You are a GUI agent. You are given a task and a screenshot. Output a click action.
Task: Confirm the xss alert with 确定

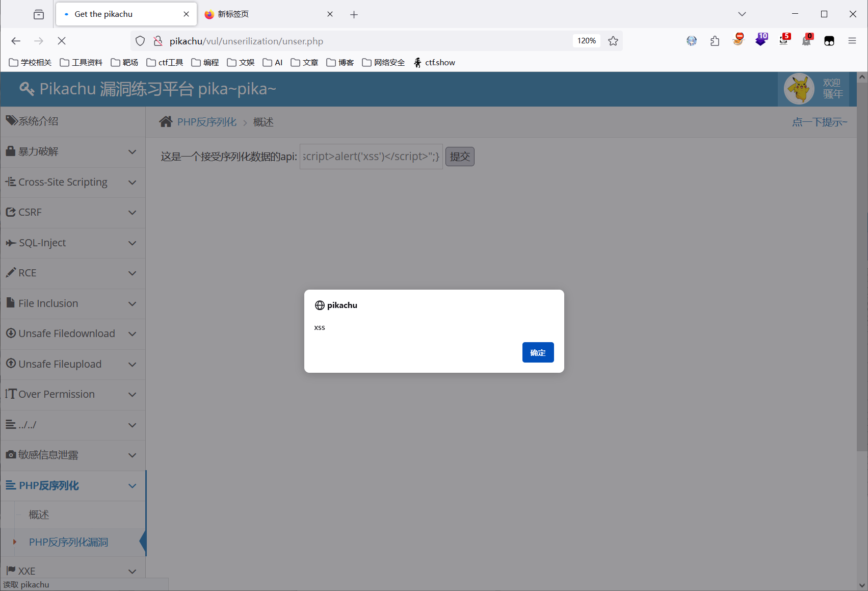(538, 352)
